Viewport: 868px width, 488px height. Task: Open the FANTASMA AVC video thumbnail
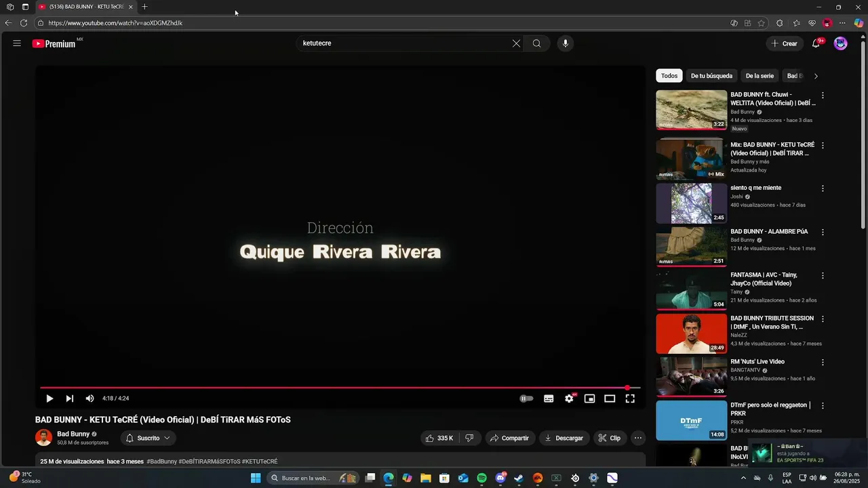pos(691,289)
